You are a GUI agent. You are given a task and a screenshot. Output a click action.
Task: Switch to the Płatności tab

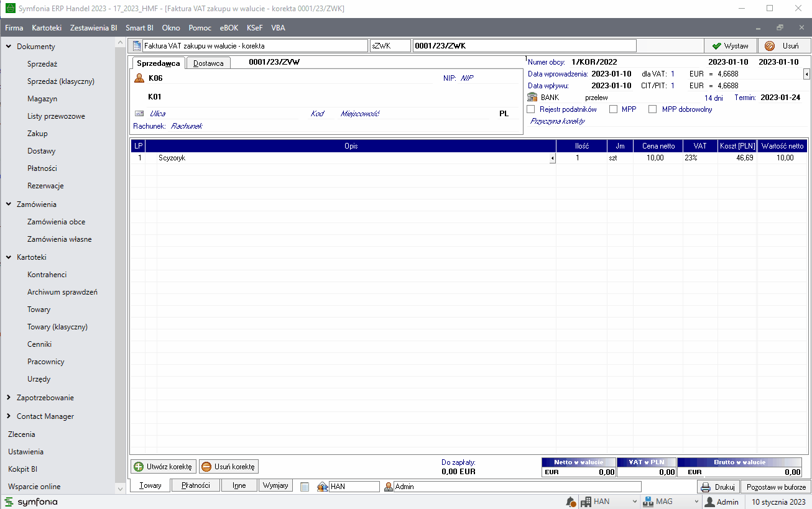pyautogui.click(x=195, y=486)
